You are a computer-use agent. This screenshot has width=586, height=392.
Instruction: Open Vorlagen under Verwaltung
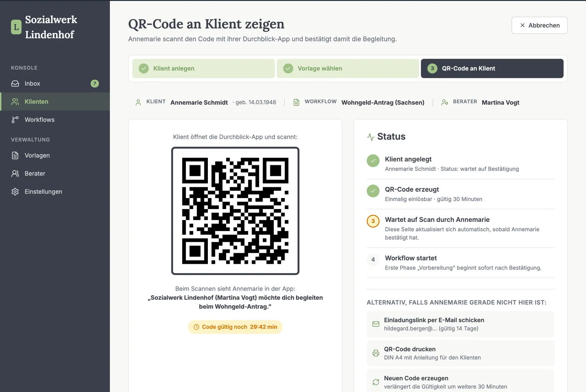click(x=55, y=156)
